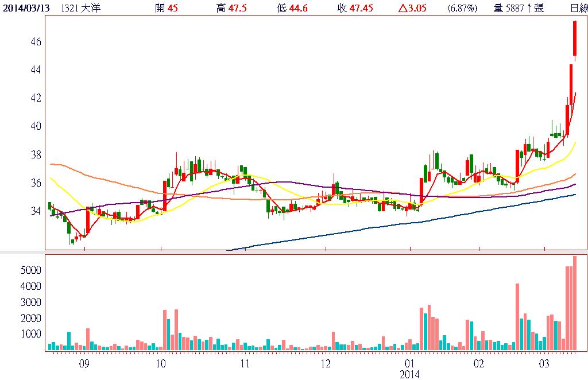The height and width of the screenshot is (380, 588).
Task: Click the 日線 daily chart label
Action: (578, 8)
